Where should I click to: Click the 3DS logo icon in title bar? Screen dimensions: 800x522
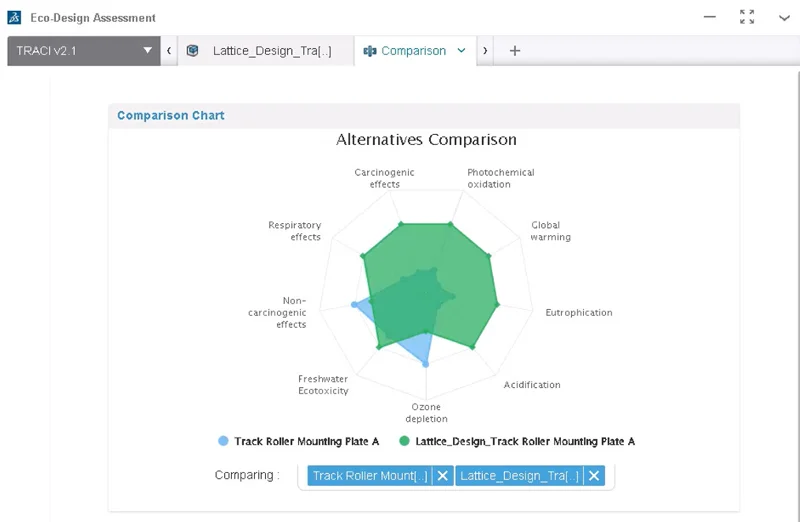pos(14,18)
